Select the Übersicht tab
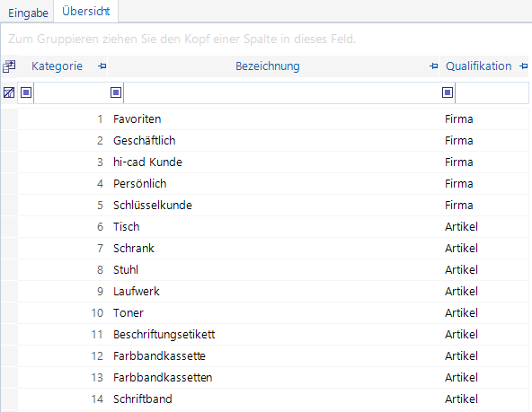The height and width of the screenshot is (412, 532). coord(86,12)
